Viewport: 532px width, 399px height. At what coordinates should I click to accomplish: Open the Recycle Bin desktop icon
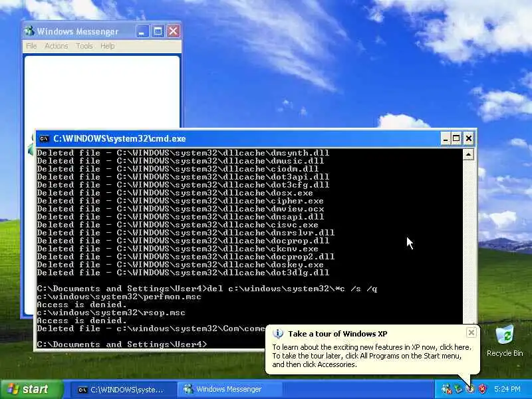click(505, 340)
